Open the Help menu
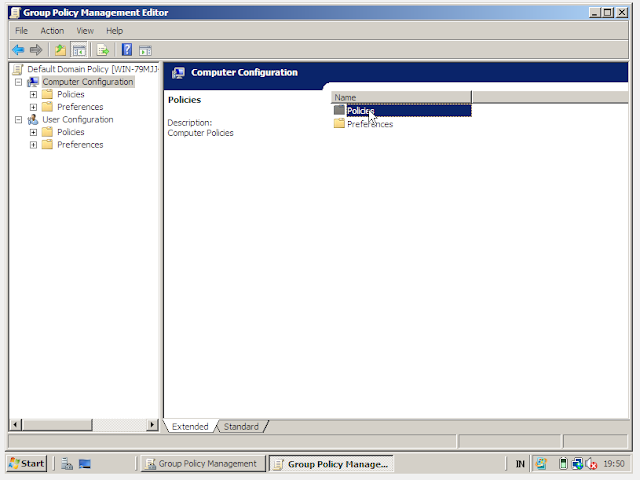 coord(114,31)
